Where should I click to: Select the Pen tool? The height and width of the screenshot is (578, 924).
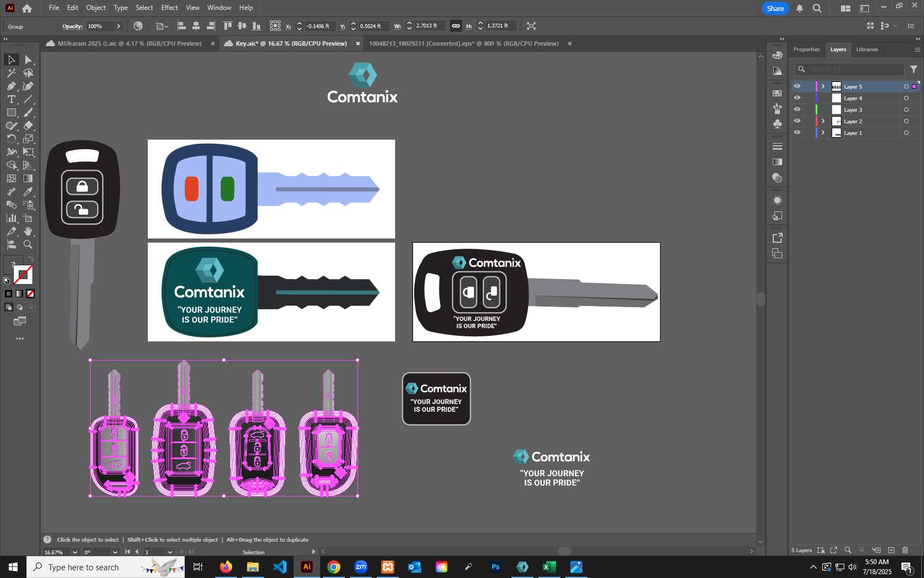(x=11, y=86)
